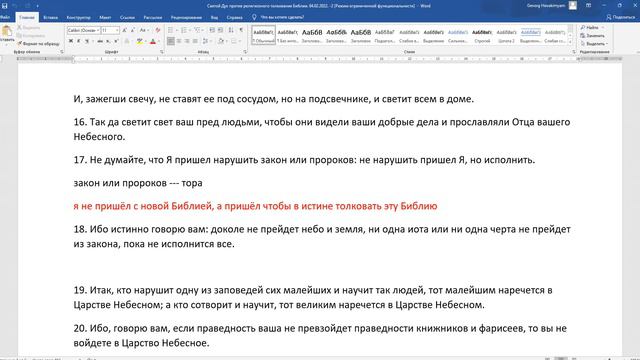Open Replace (Заменить)
Image resolution: width=640 pixels, height=360 pixels.
coord(592,36)
